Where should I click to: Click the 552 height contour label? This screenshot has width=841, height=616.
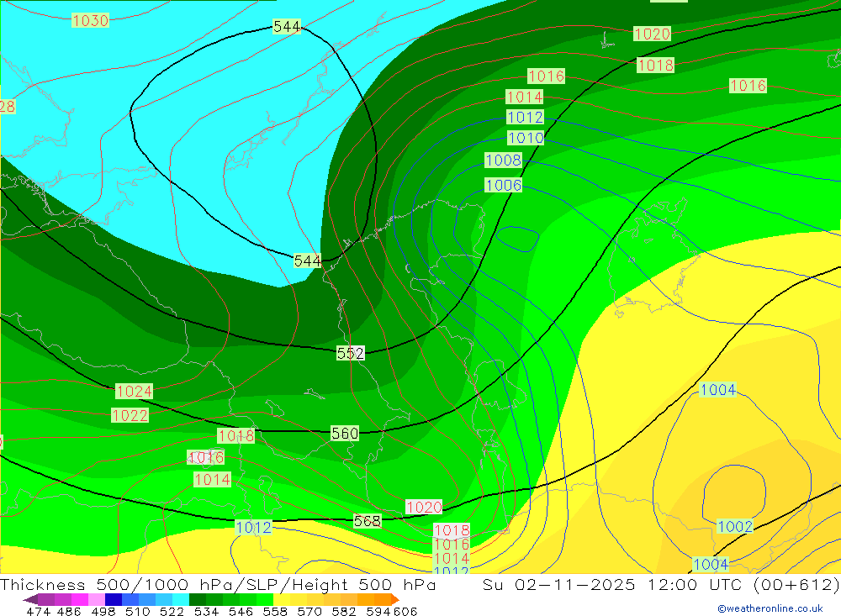(x=351, y=353)
